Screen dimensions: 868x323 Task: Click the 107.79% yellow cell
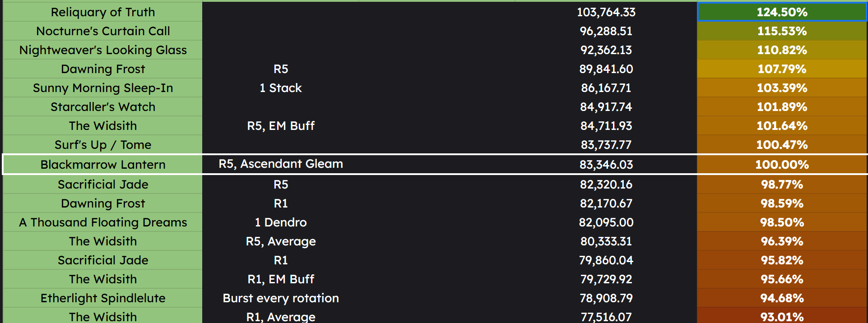[x=782, y=69]
